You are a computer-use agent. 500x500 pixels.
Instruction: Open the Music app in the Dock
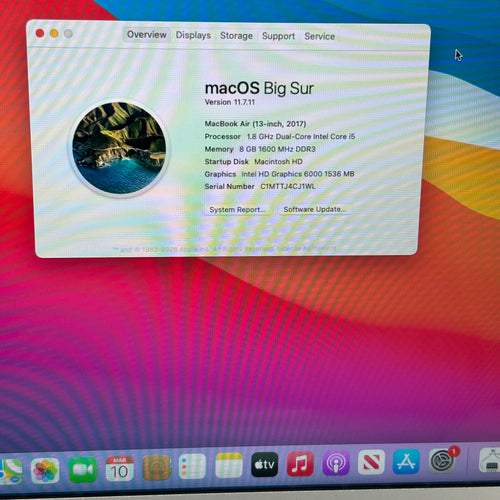[300, 464]
